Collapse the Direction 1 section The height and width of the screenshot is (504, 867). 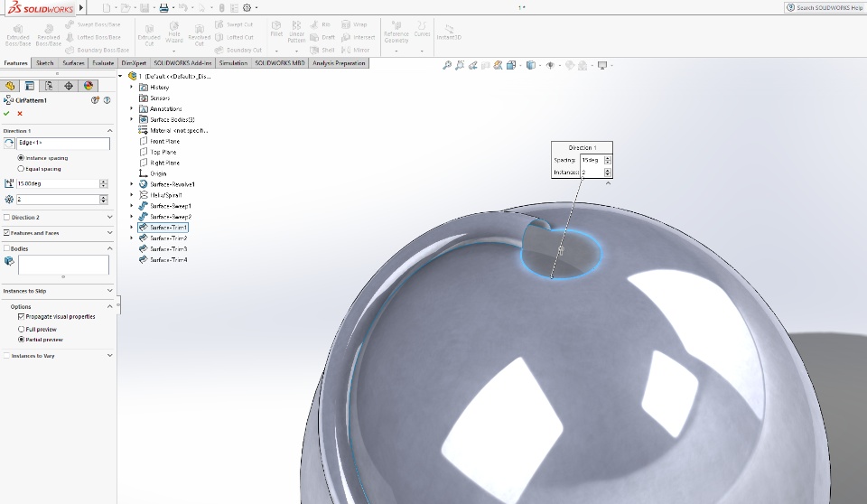[x=109, y=131]
